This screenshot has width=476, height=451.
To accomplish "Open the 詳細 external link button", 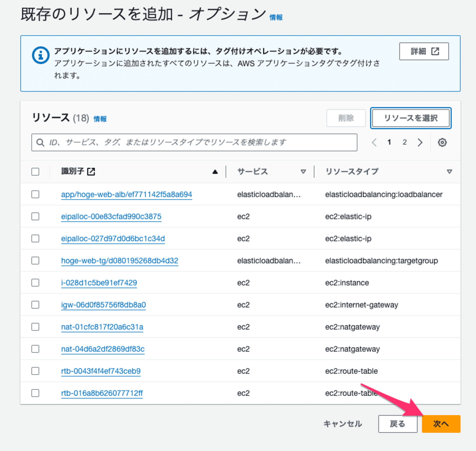I will (x=424, y=51).
